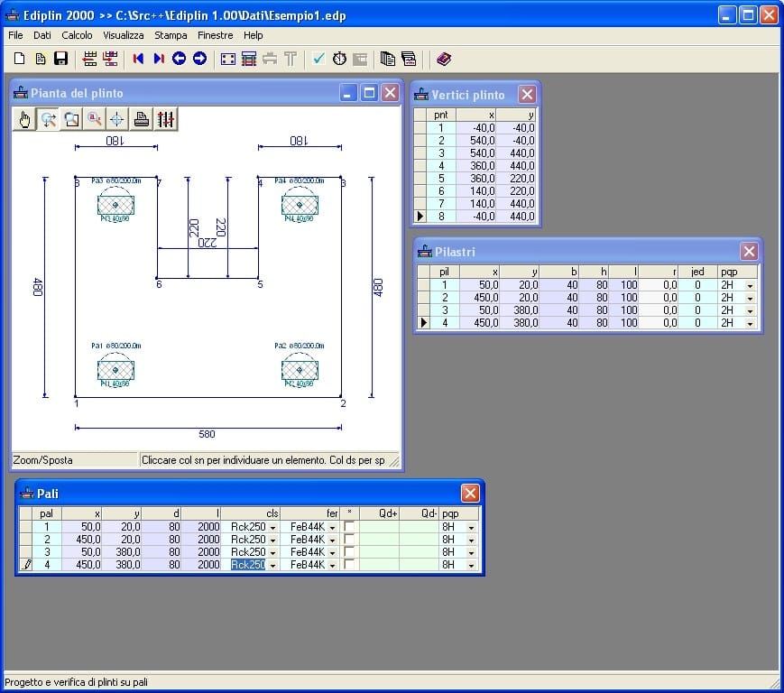Click the print icon in plan toolbar

click(x=142, y=119)
